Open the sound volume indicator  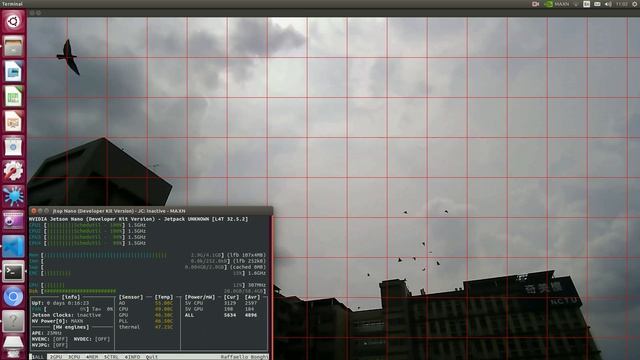[x=608, y=4]
